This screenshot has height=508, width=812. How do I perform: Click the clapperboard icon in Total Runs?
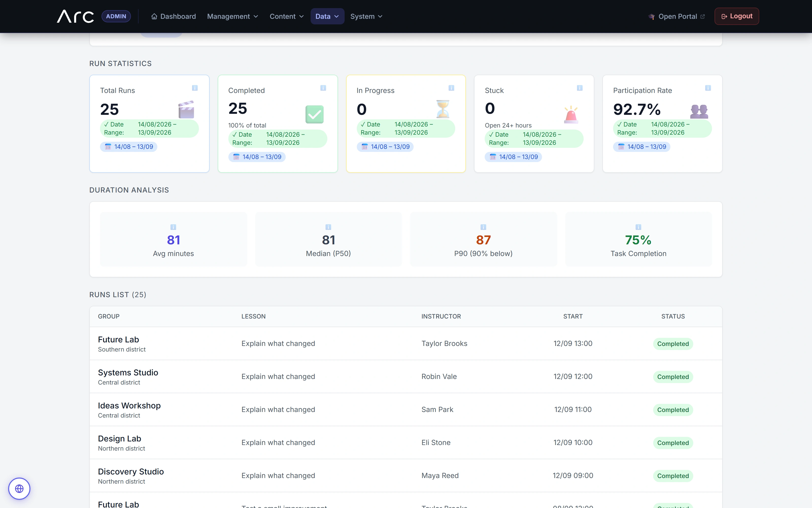(x=186, y=109)
